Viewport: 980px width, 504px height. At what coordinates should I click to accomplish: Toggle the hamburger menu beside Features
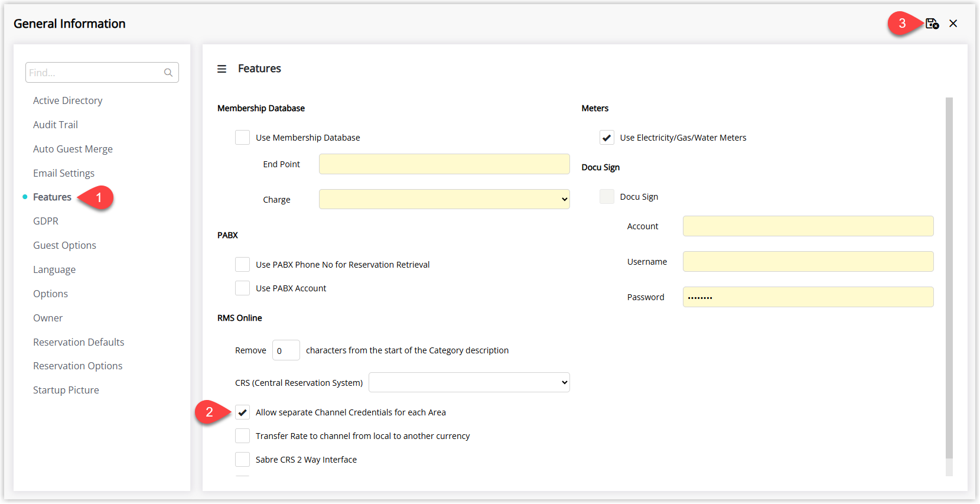coord(222,69)
